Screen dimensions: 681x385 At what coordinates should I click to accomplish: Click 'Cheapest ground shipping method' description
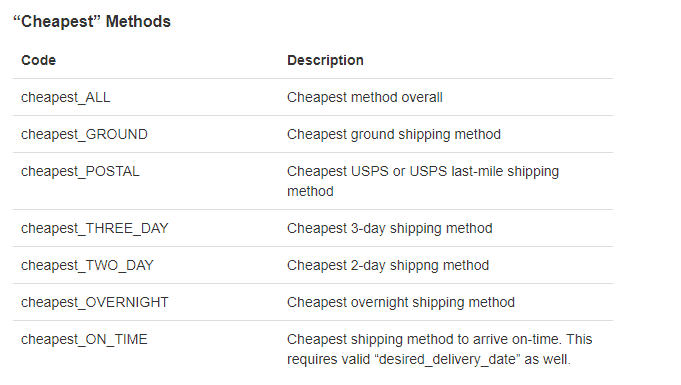pyautogui.click(x=394, y=134)
